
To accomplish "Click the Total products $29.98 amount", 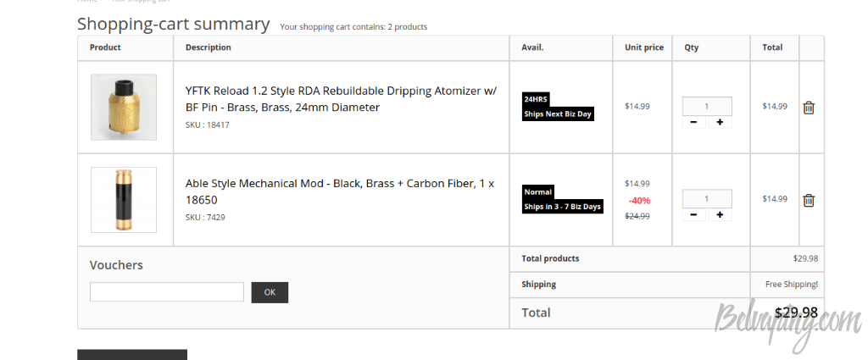I will point(805,258).
